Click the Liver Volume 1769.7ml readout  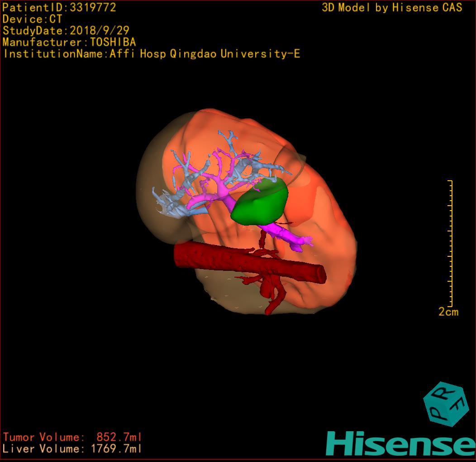tap(72, 449)
